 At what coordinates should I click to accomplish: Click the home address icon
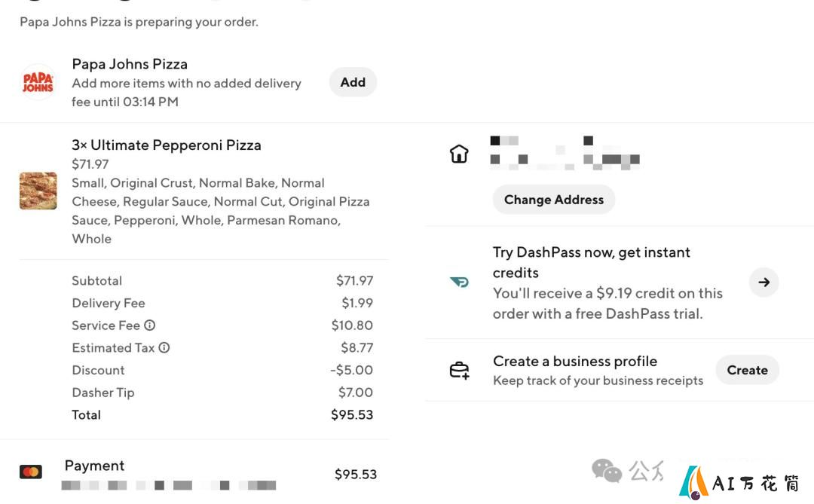(x=459, y=154)
